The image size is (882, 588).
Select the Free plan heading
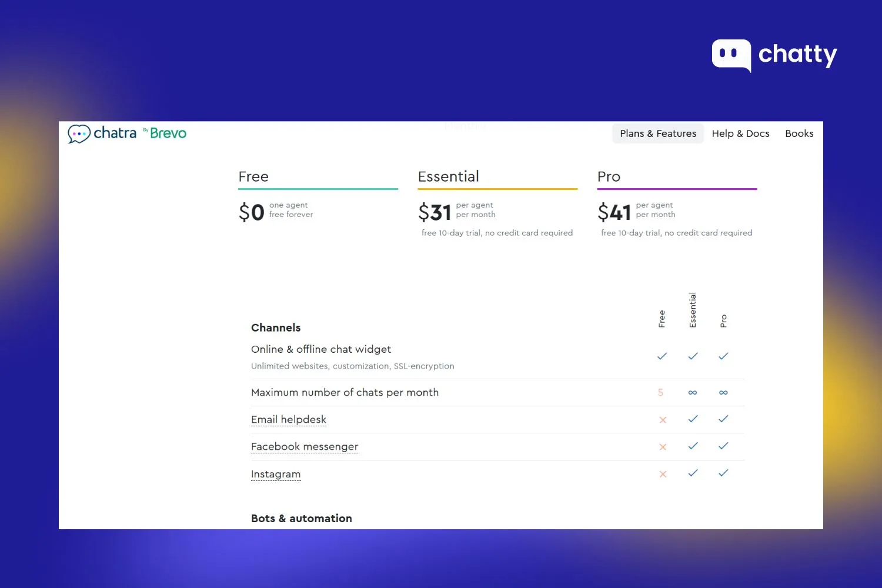click(x=253, y=176)
